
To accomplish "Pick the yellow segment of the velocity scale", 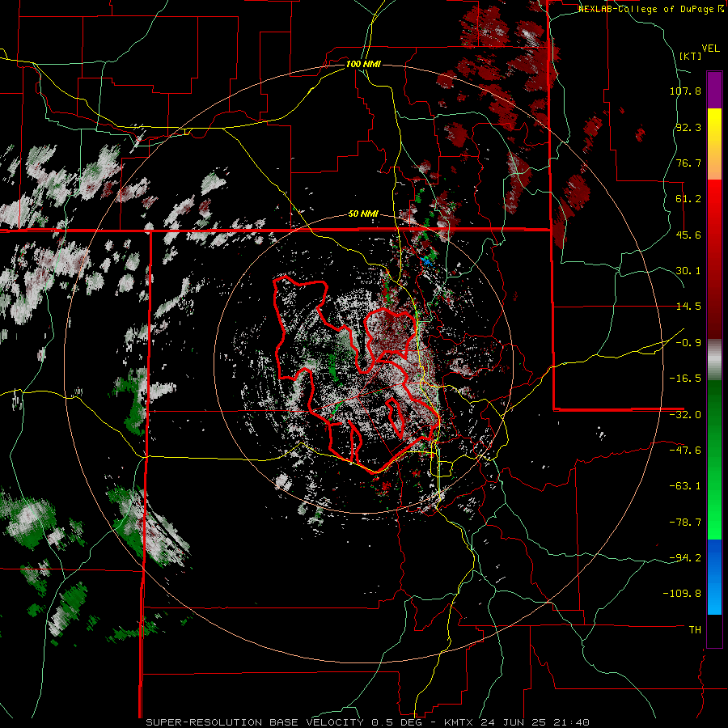I will point(714,126).
